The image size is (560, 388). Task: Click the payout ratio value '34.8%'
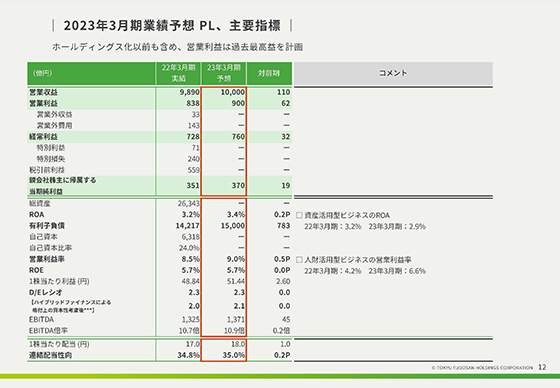pos(189,355)
